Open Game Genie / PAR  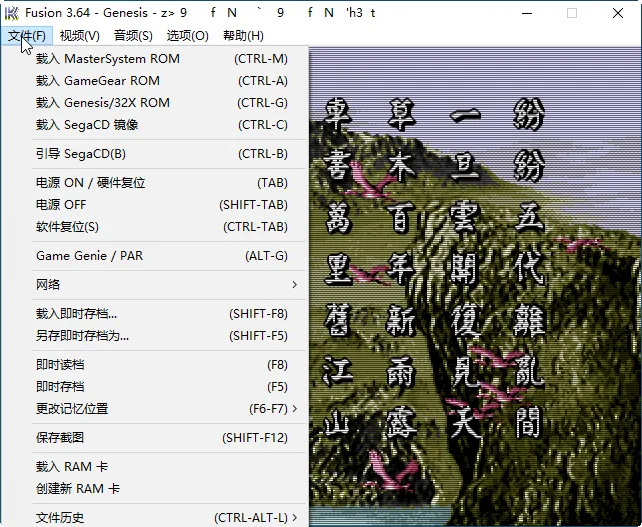pyautogui.click(x=89, y=256)
